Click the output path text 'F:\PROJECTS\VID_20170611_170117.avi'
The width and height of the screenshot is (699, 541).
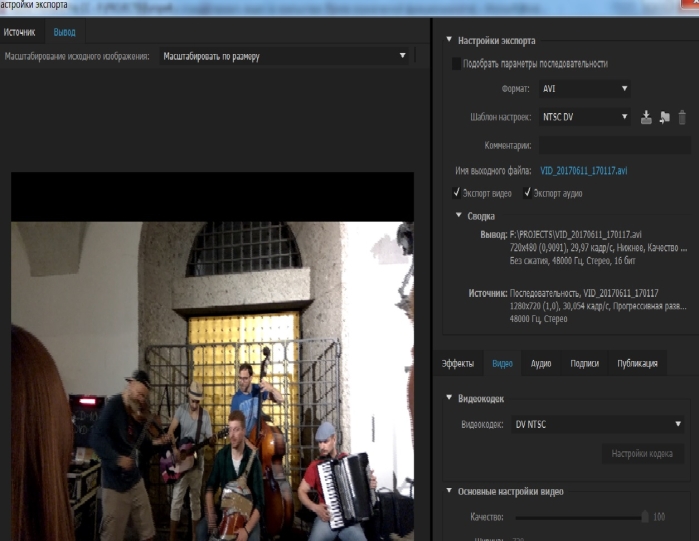pos(576,234)
